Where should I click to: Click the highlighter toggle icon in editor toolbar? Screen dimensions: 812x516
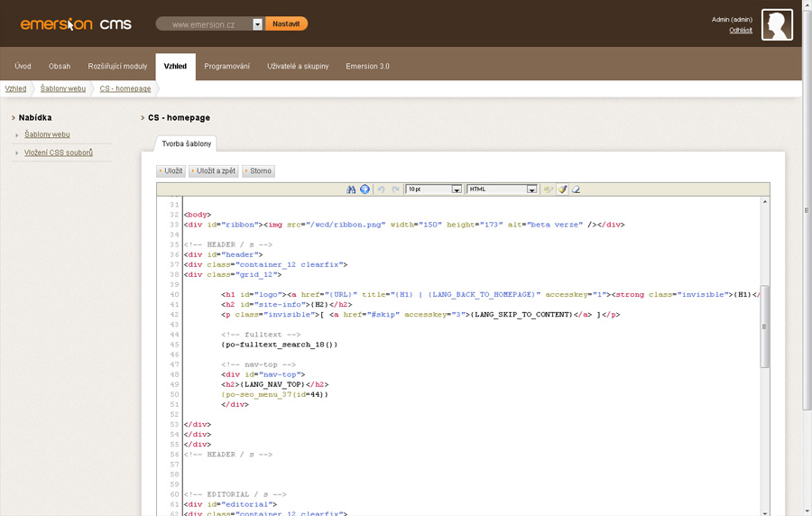[x=548, y=189]
